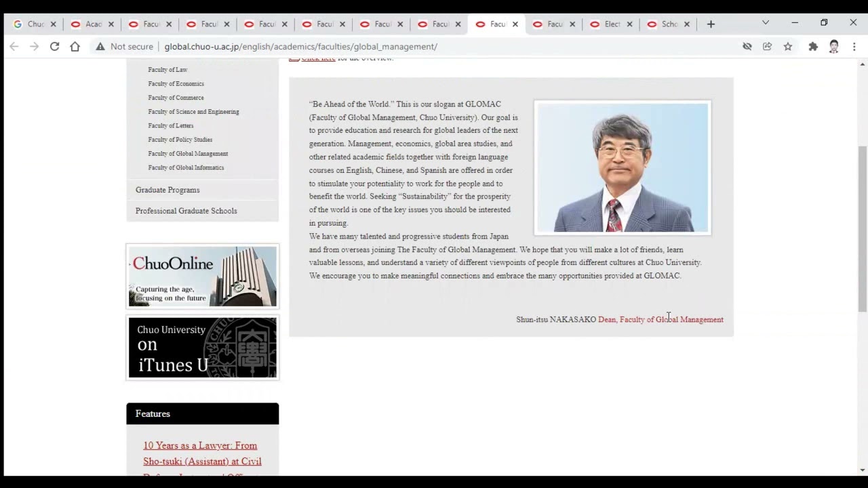Open the share this page icon

(x=767, y=47)
